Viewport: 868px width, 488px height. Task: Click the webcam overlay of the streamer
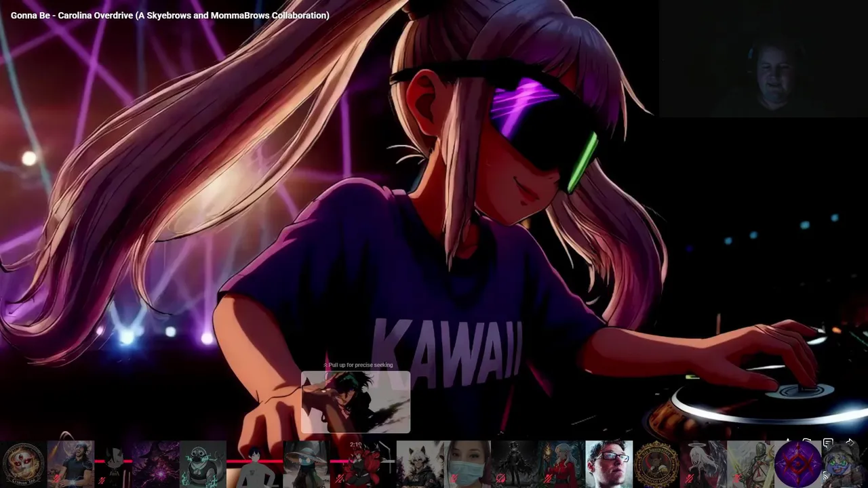pyautogui.click(x=764, y=59)
